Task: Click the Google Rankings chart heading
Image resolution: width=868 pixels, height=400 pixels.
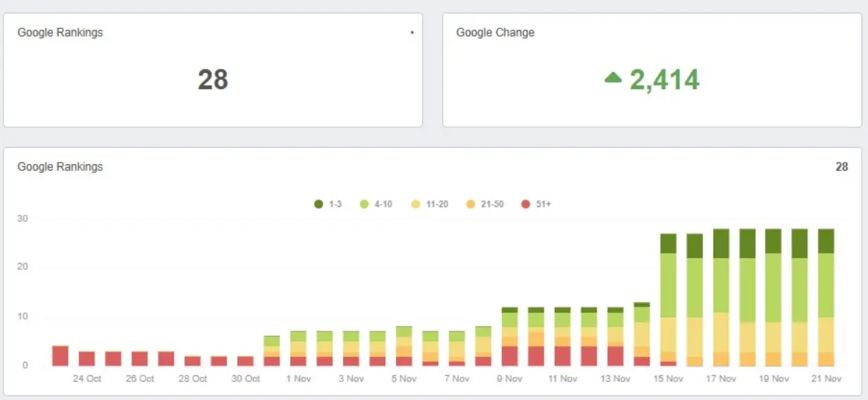Action: (x=60, y=167)
